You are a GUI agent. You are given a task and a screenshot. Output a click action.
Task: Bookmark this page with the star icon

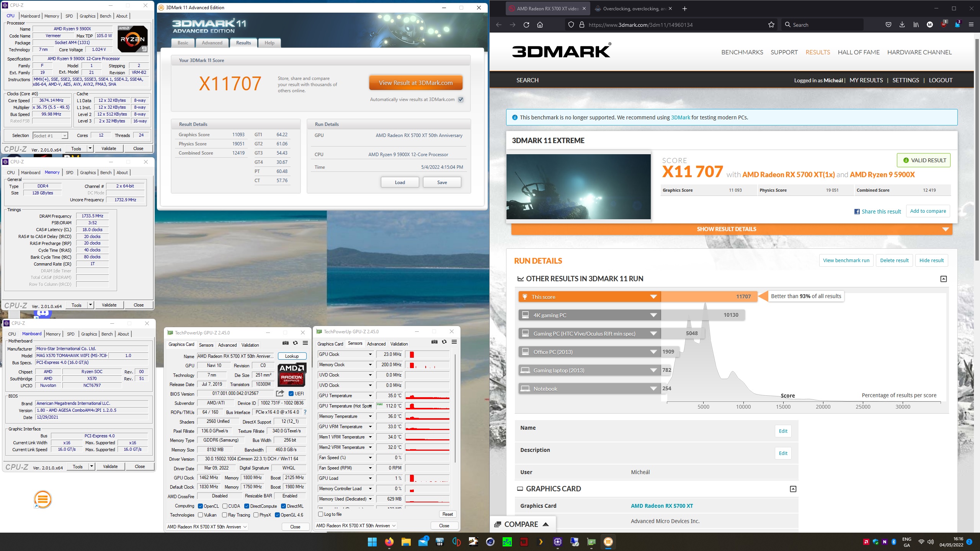click(771, 25)
